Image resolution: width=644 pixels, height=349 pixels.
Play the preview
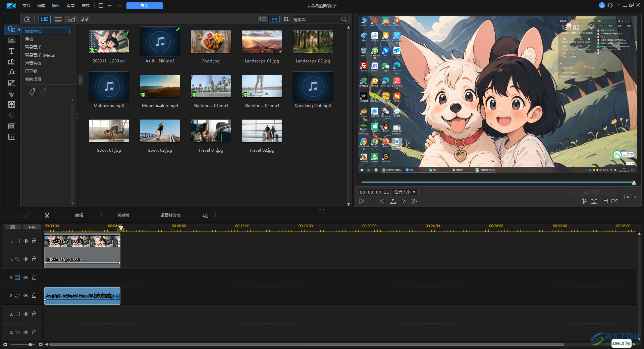362,201
